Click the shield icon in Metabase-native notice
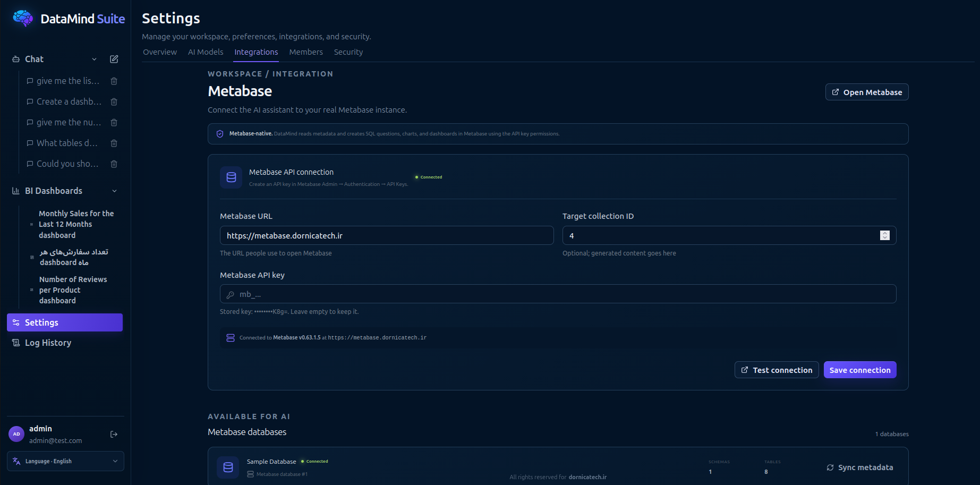The height and width of the screenshot is (485, 980). click(220, 134)
